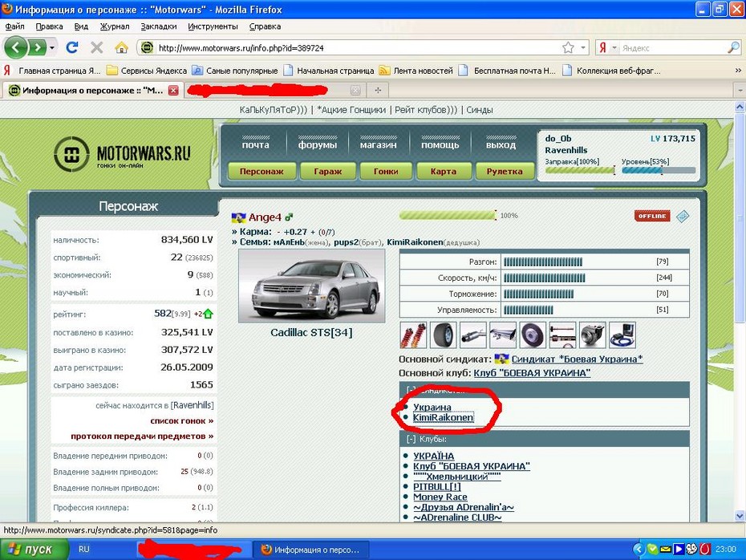Collapse the Клубы section
Viewport: 746px width, 560px height.
tap(411, 439)
